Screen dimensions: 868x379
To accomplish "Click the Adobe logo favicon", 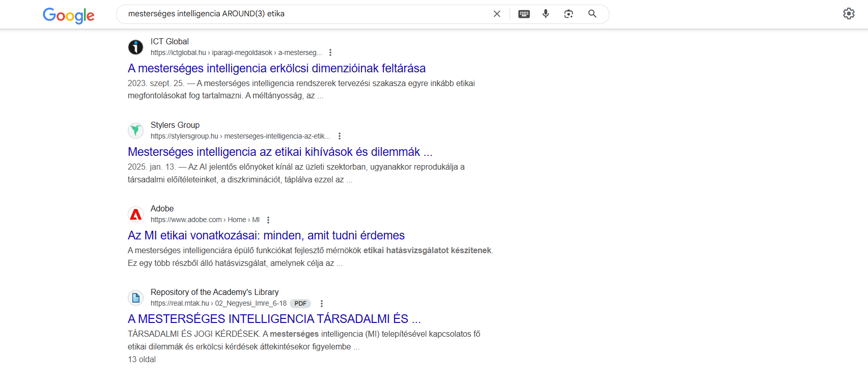I will click(135, 214).
